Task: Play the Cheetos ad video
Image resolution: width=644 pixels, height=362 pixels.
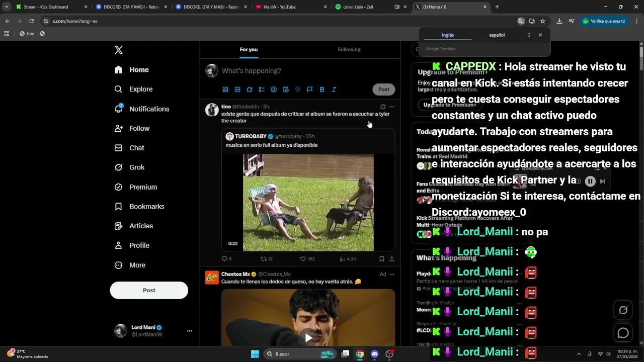Action: pos(308,337)
